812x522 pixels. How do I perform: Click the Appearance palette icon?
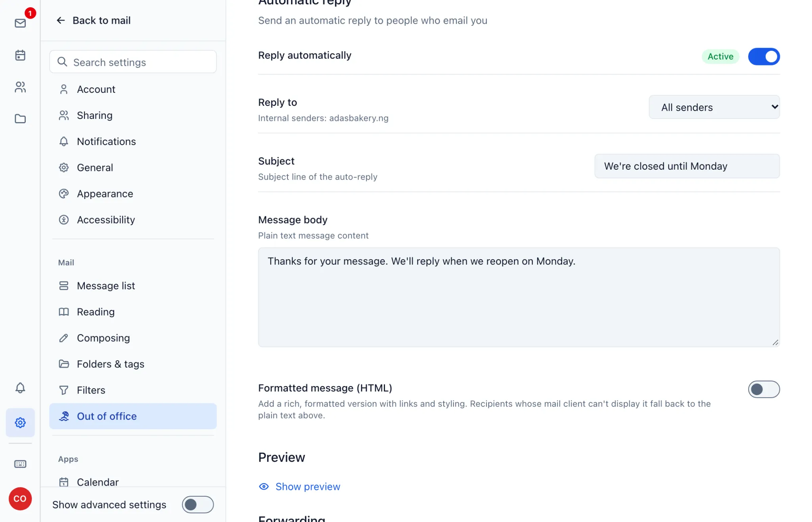(64, 194)
